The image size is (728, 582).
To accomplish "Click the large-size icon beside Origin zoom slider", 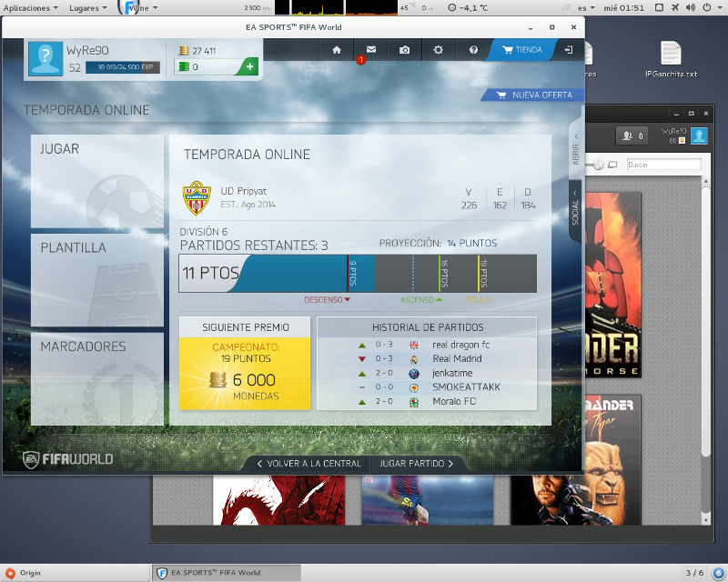I will pos(612,165).
